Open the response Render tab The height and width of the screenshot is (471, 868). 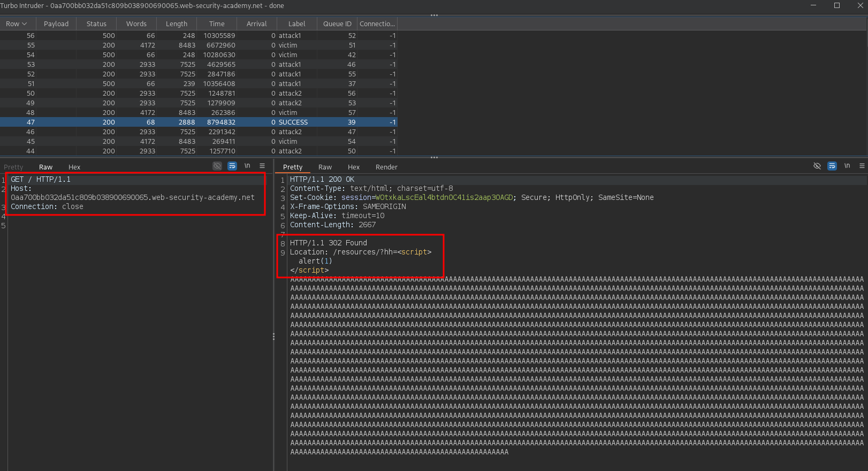pos(386,167)
